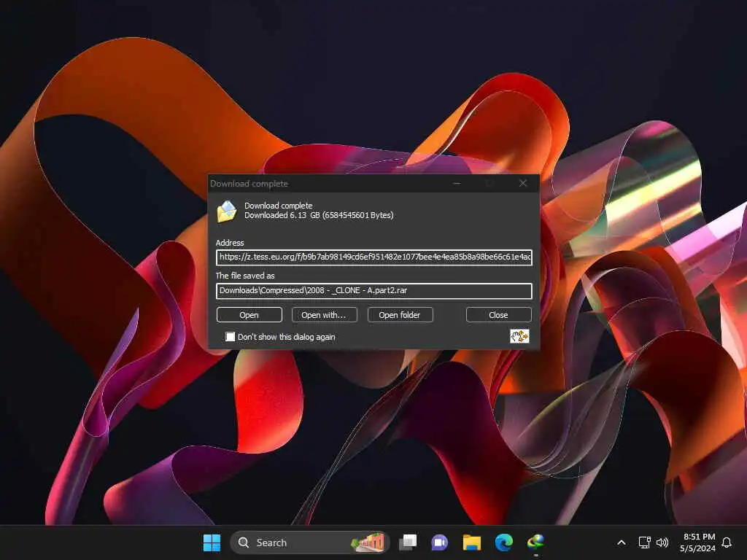Click the download complete envelope icon

pos(227,211)
